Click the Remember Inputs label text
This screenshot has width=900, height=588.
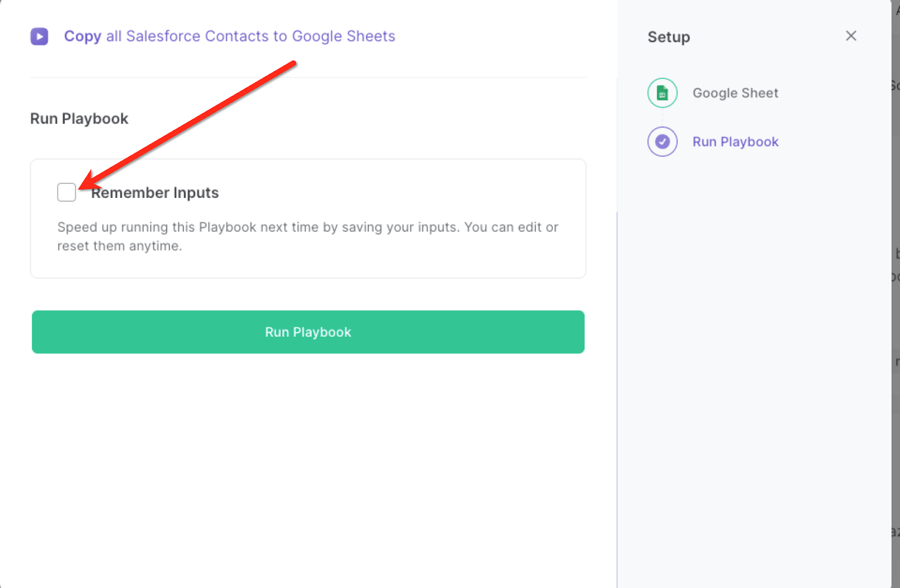point(155,193)
